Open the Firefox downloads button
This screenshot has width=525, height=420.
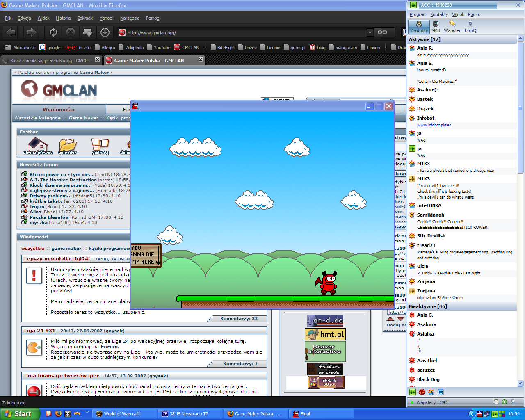coord(105,32)
